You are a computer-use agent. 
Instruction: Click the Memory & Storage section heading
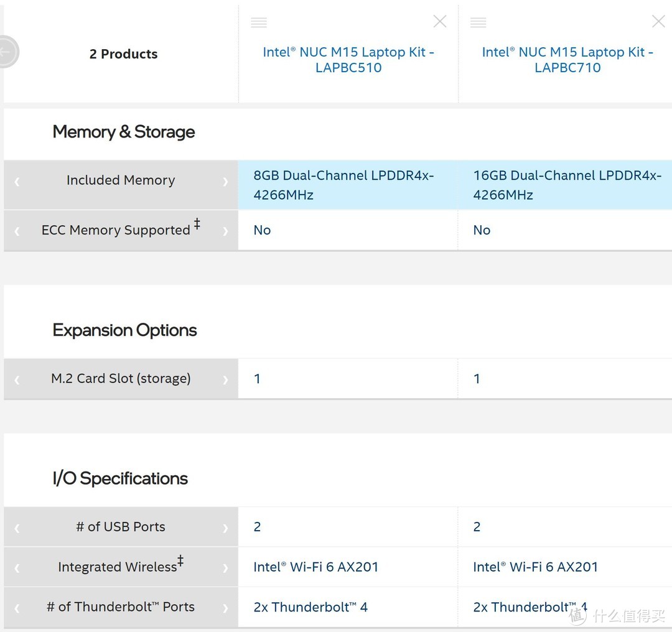click(x=123, y=132)
